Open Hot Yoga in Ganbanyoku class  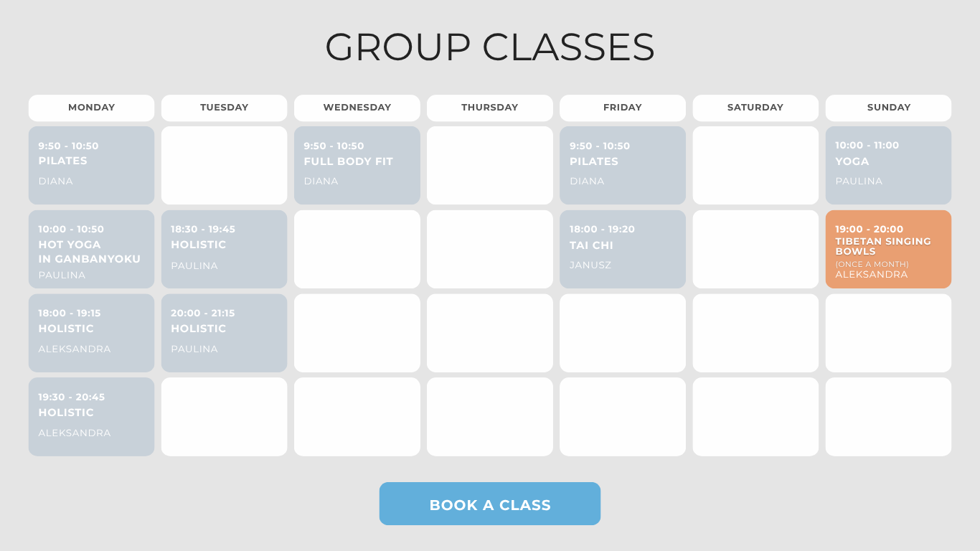tap(91, 249)
